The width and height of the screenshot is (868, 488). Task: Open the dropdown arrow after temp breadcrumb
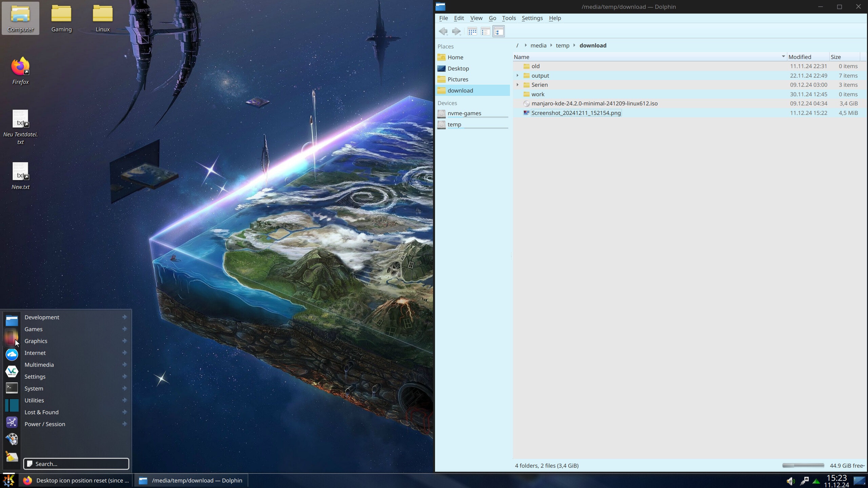point(574,45)
